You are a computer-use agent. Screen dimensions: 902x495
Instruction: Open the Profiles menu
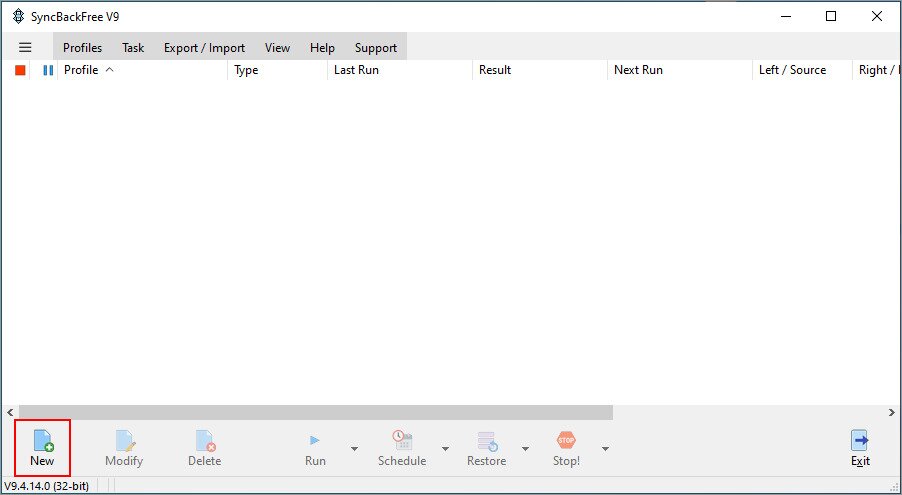[x=82, y=48]
